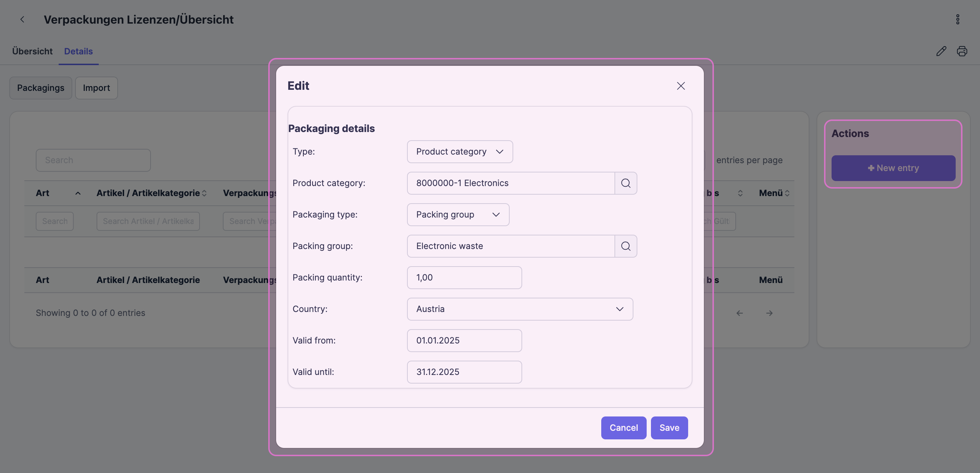
Task: Click the pencil edit icon
Action: point(941,51)
